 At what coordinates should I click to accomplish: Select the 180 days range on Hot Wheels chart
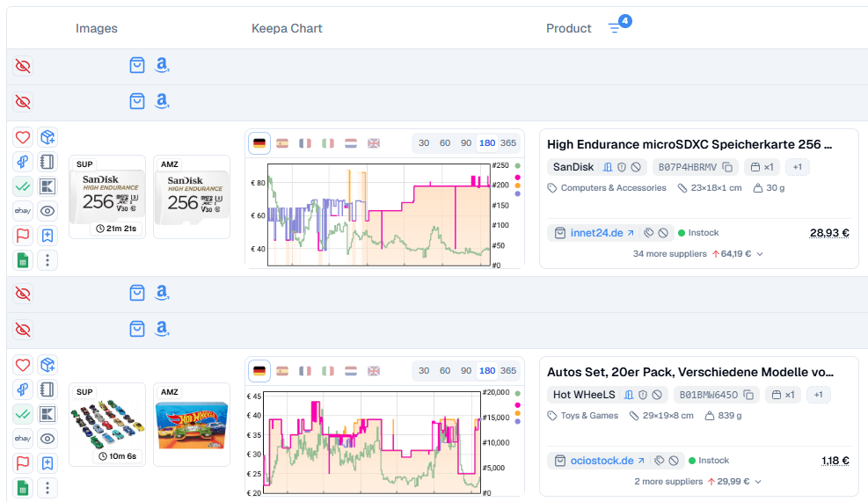(x=487, y=370)
